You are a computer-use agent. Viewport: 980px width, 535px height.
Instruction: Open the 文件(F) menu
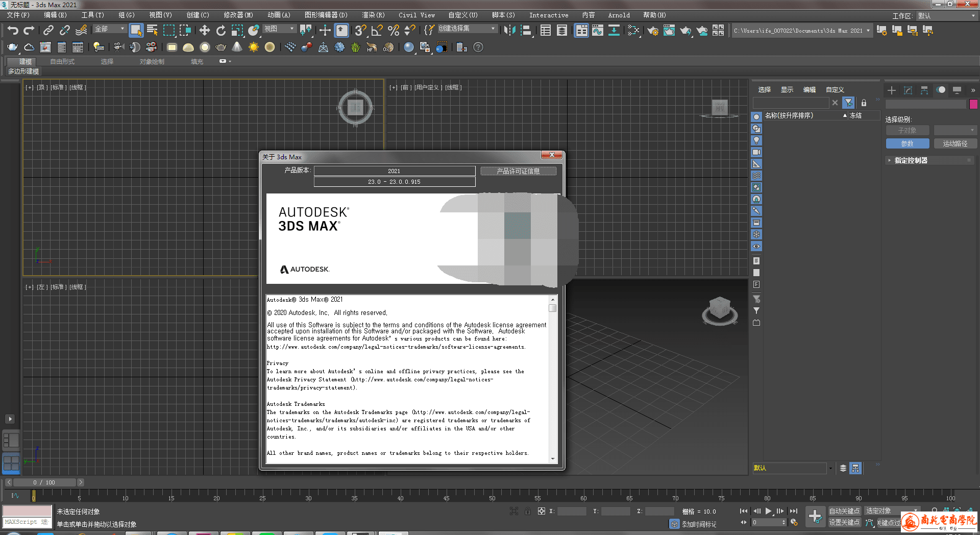(x=18, y=15)
